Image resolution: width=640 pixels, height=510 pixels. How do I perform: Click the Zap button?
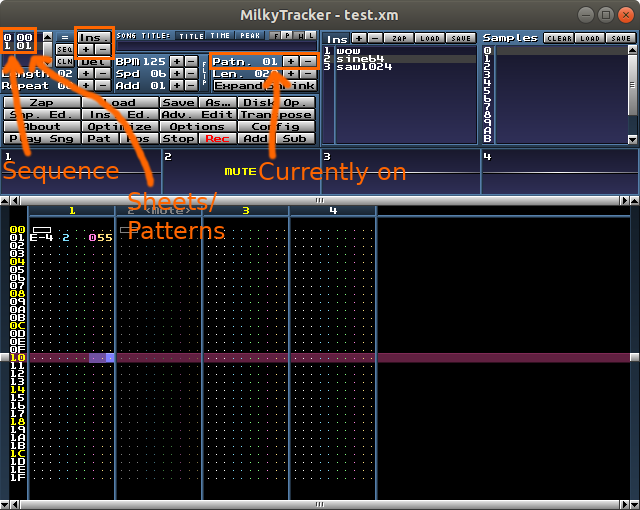click(42, 103)
